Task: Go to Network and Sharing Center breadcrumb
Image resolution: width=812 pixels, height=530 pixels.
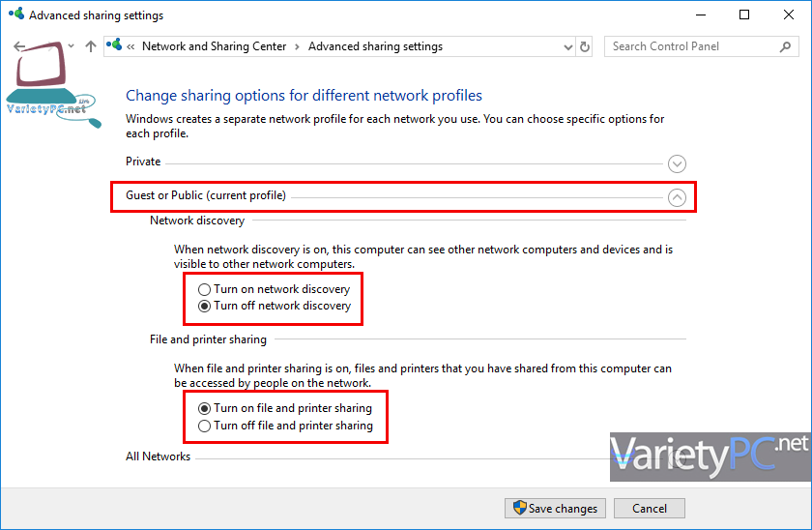Action: click(214, 46)
